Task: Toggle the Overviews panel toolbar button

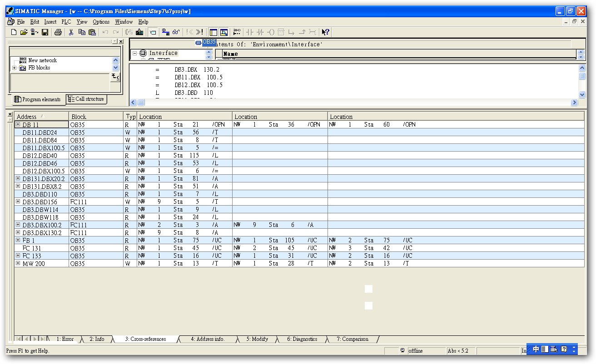Action: point(214,32)
